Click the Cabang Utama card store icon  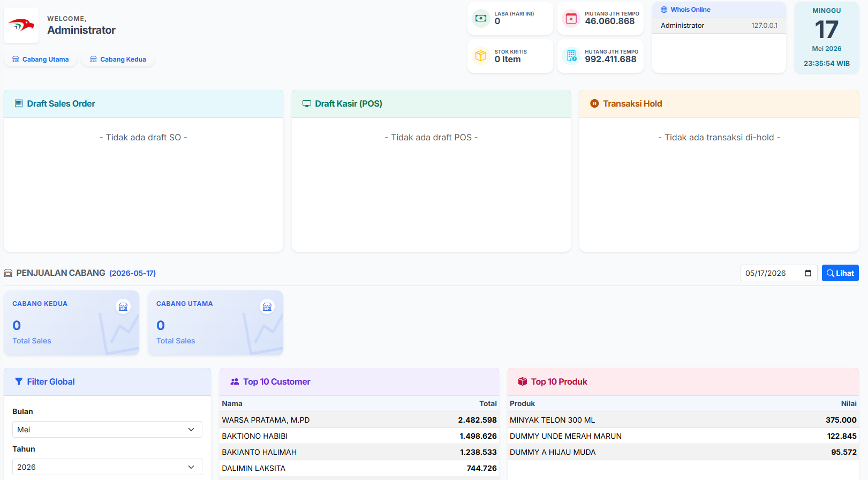coord(267,306)
